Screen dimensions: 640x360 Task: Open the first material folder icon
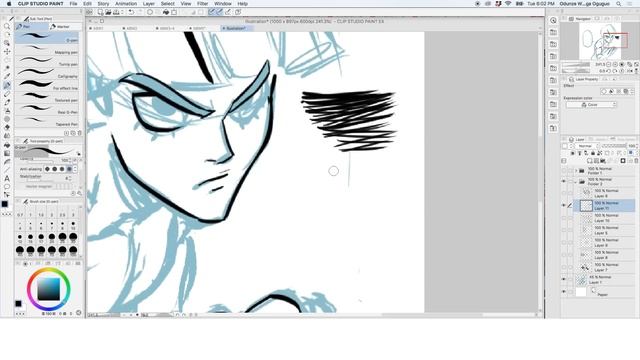pos(553,32)
